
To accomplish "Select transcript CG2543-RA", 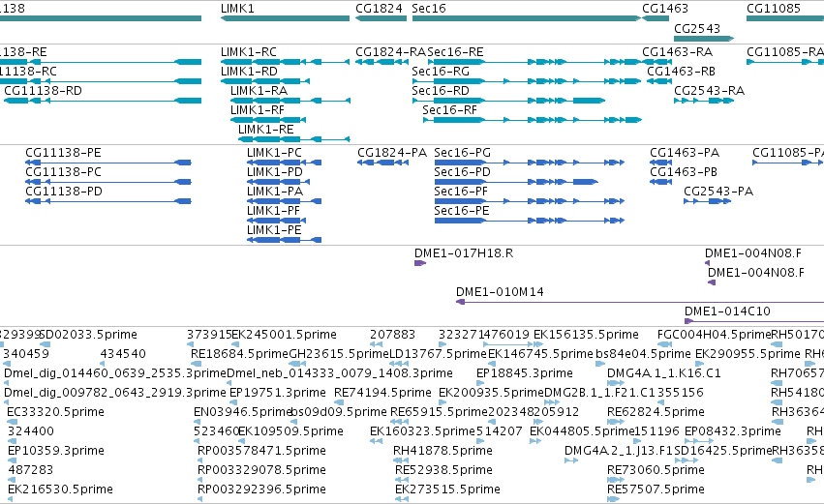I will click(710, 91).
